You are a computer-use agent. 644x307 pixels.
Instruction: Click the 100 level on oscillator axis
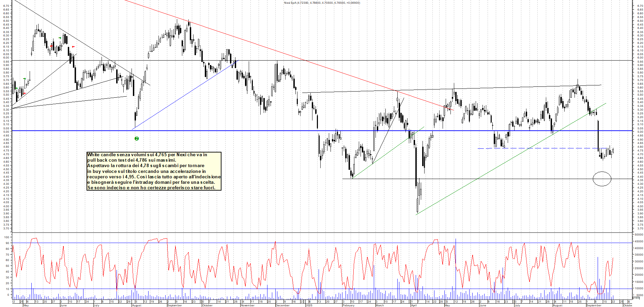click(7, 237)
